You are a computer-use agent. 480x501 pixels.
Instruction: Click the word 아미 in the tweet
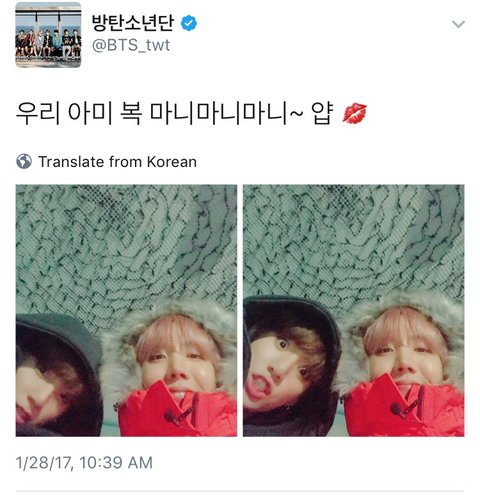pos(90,113)
